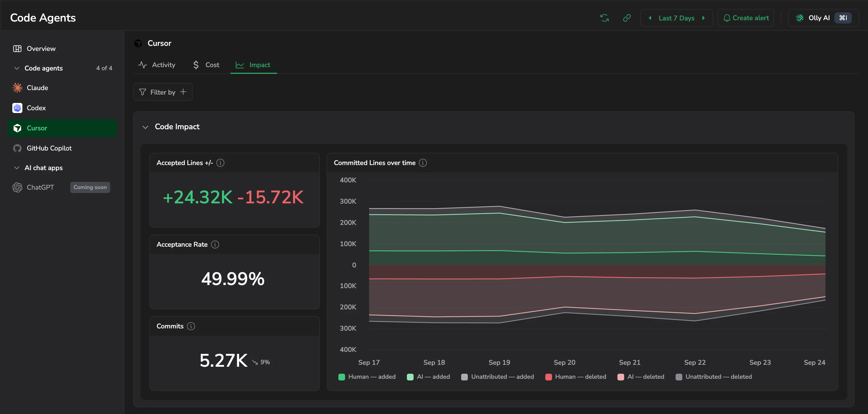This screenshot has height=414, width=868.
Task: Open the Olly AI assistant
Action: (823, 18)
